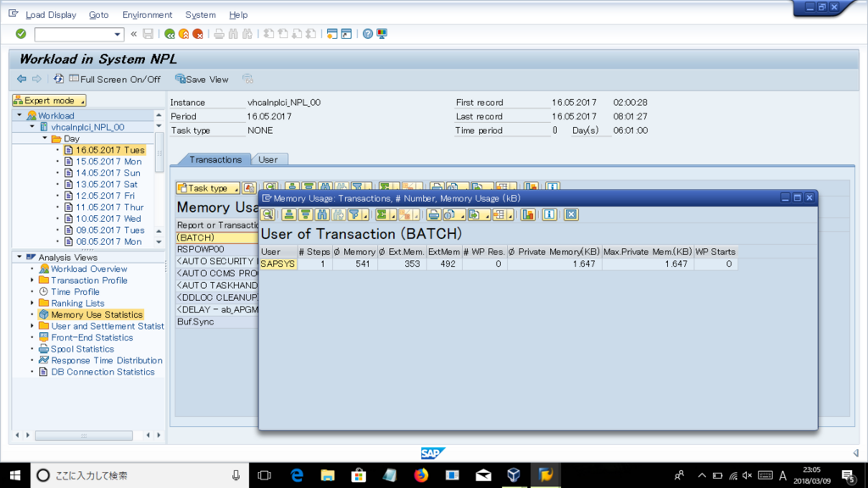Open DB Connection Statistics view
Viewport: 868px width, 488px height.
point(103,372)
